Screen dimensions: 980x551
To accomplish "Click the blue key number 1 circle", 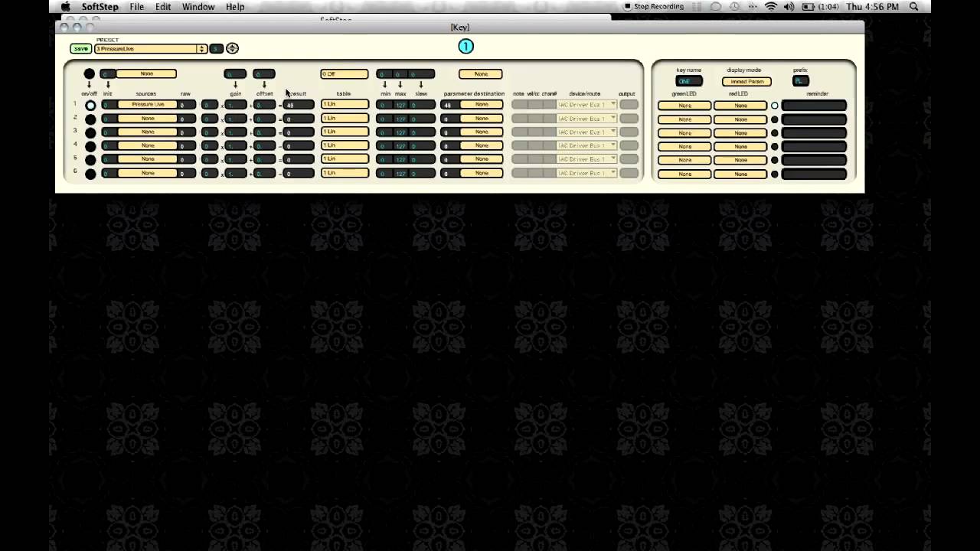I will [x=465, y=47].
